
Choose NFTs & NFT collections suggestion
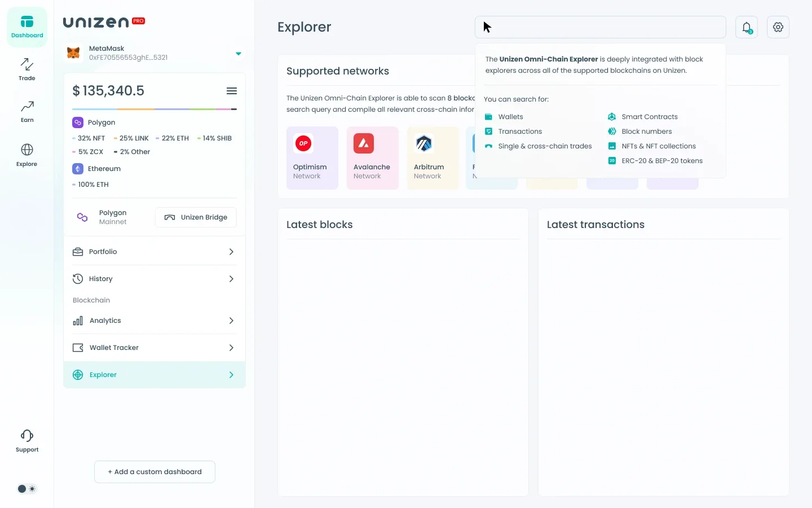[652, 146]
